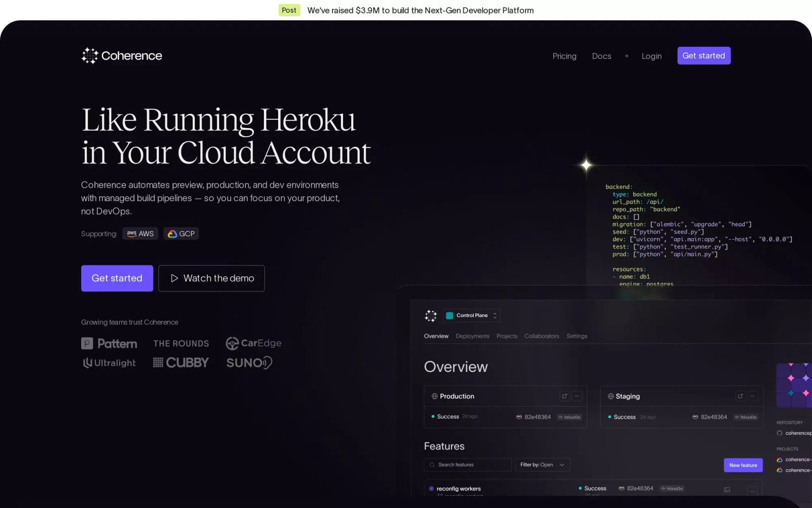Open the Pricing page link
This screenshot has height=508, width=812.
point(564,56)
